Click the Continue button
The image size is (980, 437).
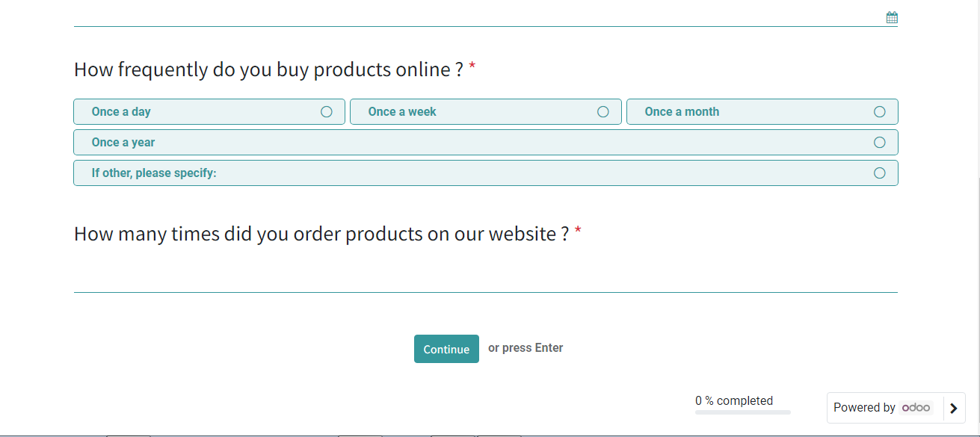tap(446, 349)
